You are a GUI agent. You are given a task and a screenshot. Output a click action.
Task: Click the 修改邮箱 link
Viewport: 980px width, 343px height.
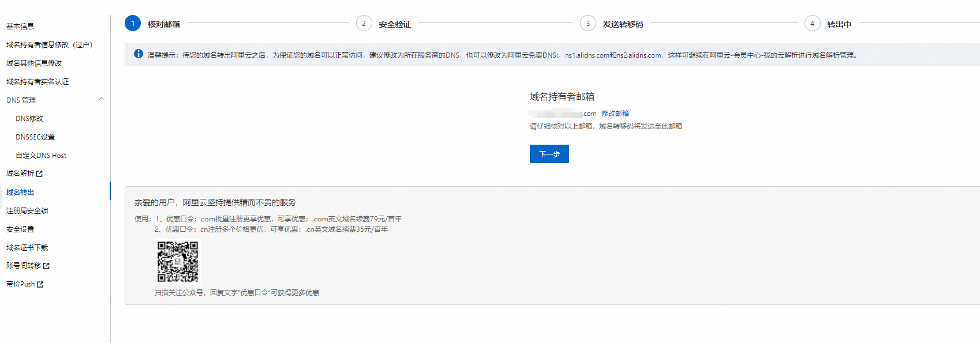click(615, 114)
